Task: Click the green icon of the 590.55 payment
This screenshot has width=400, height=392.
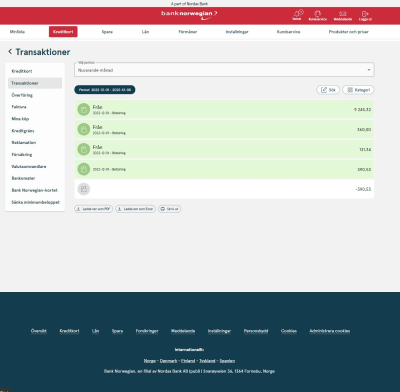Action: [x=84, y=169]
